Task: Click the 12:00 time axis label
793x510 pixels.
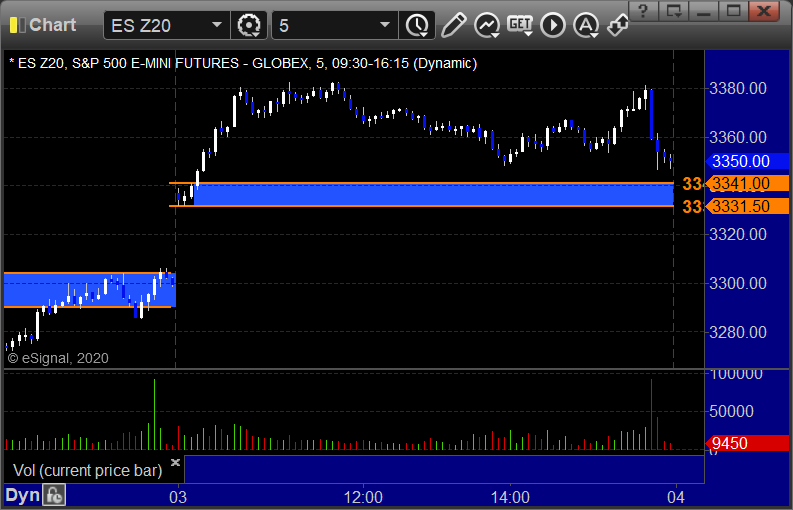Action: tap(363, 497)
